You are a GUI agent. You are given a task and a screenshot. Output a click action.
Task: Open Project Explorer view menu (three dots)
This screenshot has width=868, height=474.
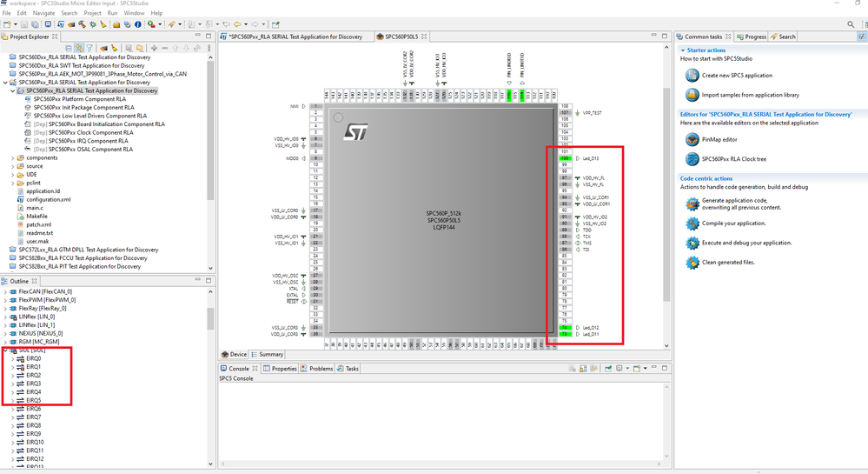point(209,48)
